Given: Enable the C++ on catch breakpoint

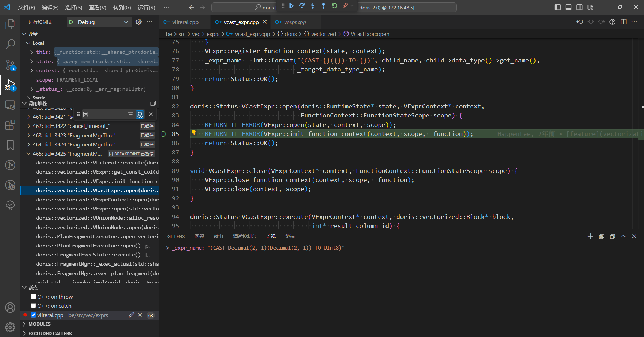Looking at the screenshot, I should (x=33, y=306).
